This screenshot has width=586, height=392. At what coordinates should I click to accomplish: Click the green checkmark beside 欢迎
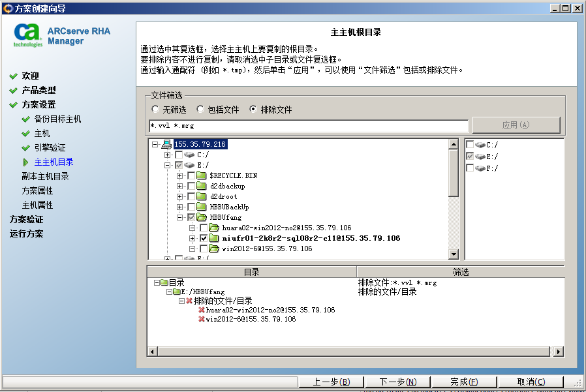tap(14, 76)
